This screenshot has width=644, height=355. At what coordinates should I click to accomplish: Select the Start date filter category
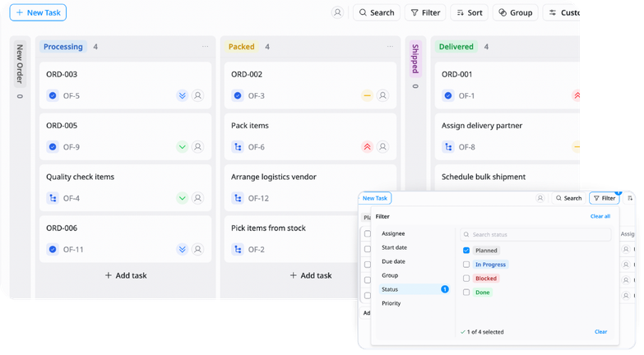[x=414, y=247]
